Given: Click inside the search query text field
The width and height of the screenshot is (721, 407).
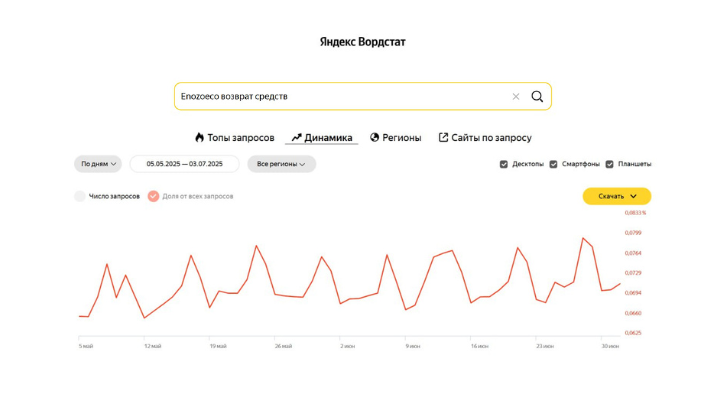Looking at the screenshot, I should (340, 97).
